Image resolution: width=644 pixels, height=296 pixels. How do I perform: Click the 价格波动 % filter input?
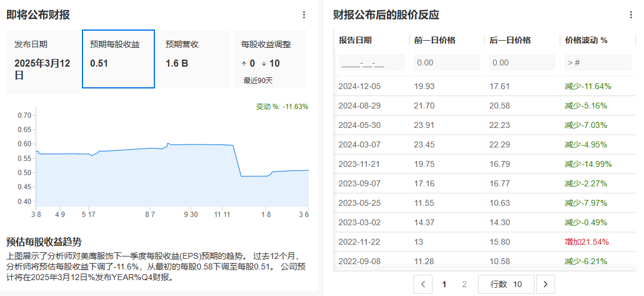[597, 63]
